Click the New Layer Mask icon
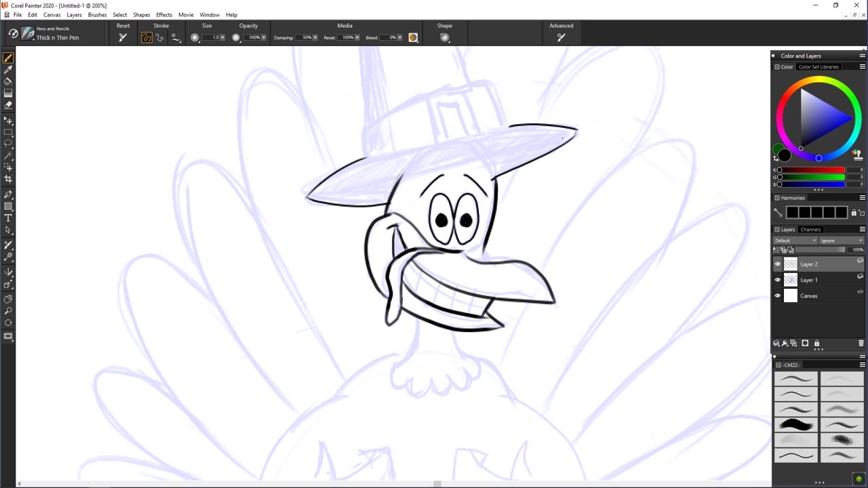Viewport: 868px width, 488px height. [x=805, y=343]
